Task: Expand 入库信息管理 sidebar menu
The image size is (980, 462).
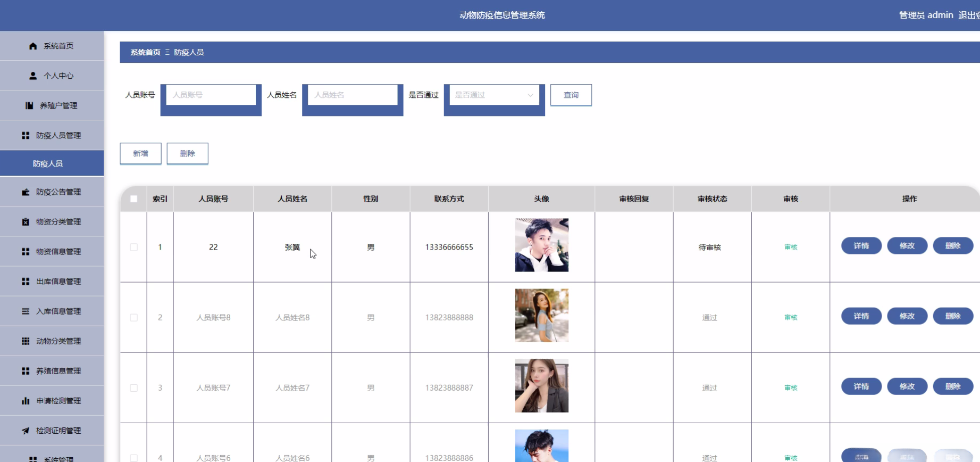Action: [x=52, y=311]
